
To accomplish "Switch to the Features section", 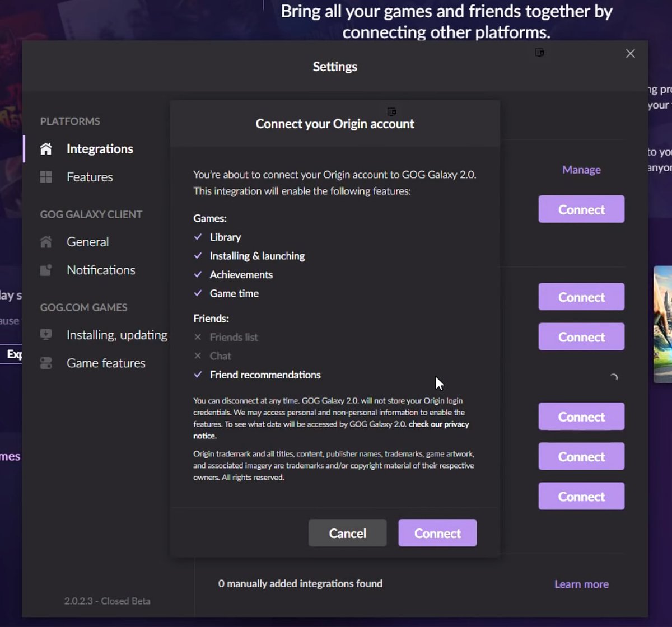I will click(x=90, y=177).
